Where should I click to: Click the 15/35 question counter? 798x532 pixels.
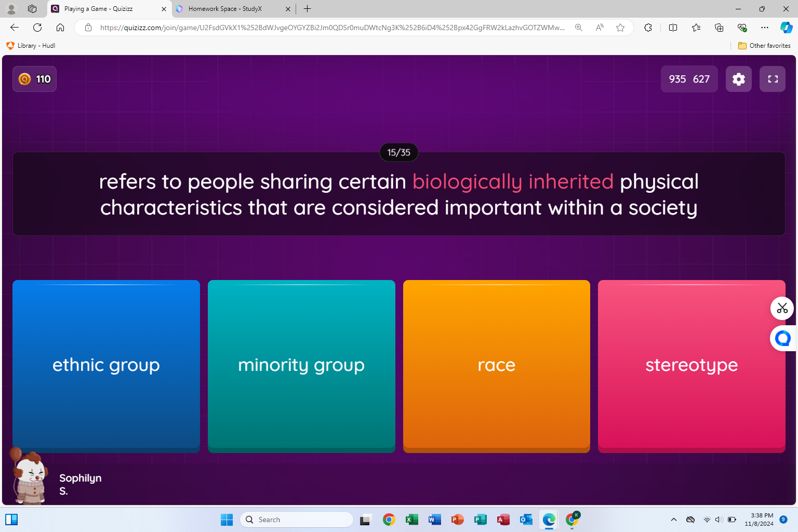399,152
